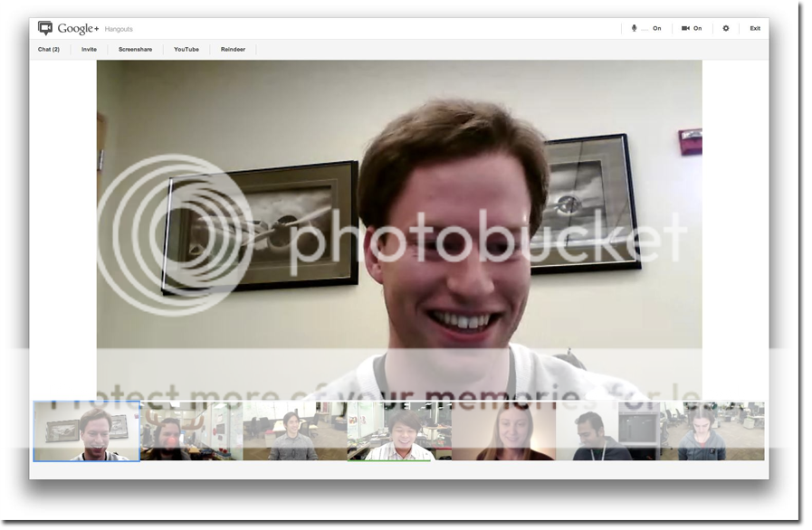Image resolution: width=812 pixels, height=530 pixels.
Task: Activate the Reindeer effect button
Action: 233,50
